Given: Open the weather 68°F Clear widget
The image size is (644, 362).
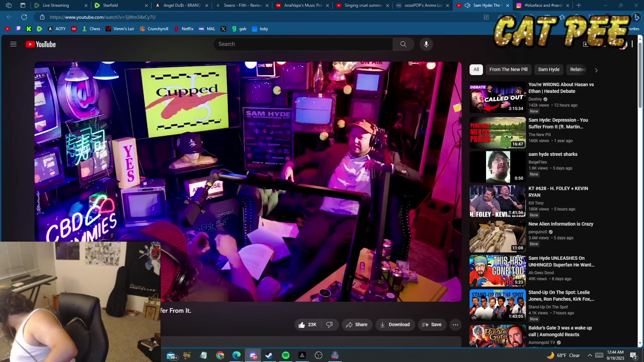Looking at the screenshot, I should (x=563, y=355).
